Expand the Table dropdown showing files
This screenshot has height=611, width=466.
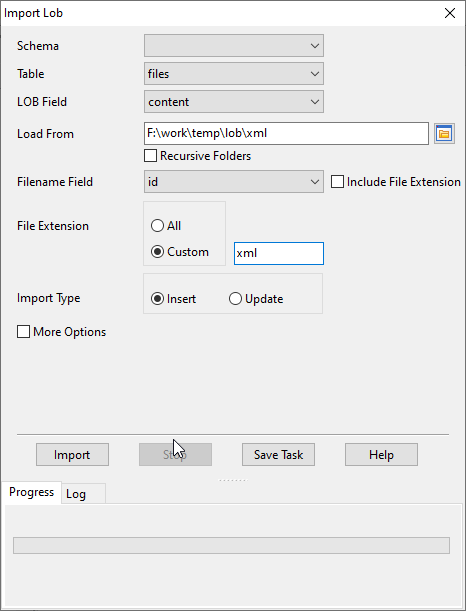(234, 74)
